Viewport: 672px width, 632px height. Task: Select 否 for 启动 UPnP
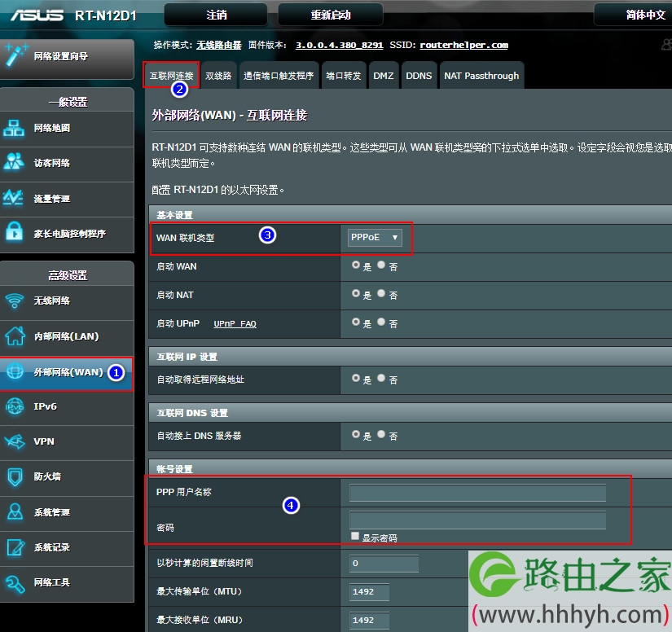coord(381,322)
